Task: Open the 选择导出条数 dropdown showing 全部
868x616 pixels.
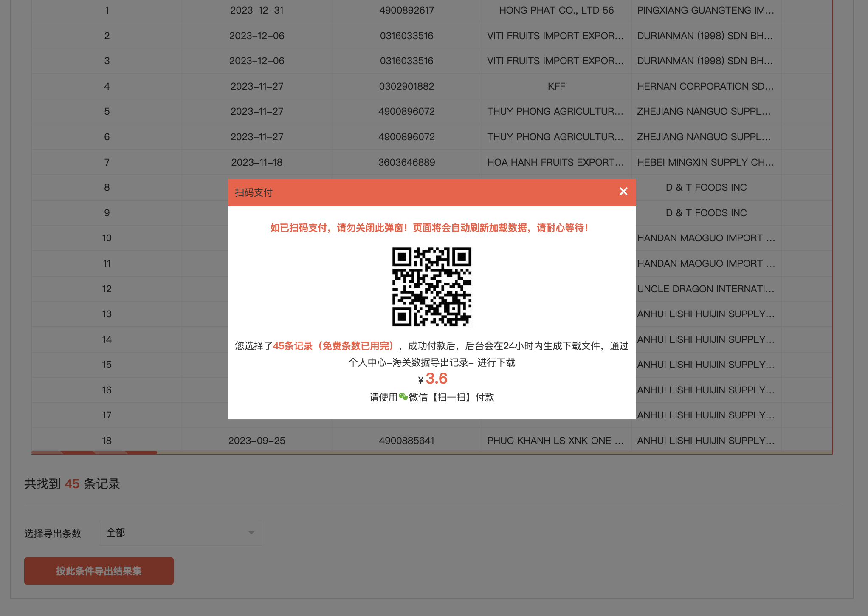Action: [180, 533]
